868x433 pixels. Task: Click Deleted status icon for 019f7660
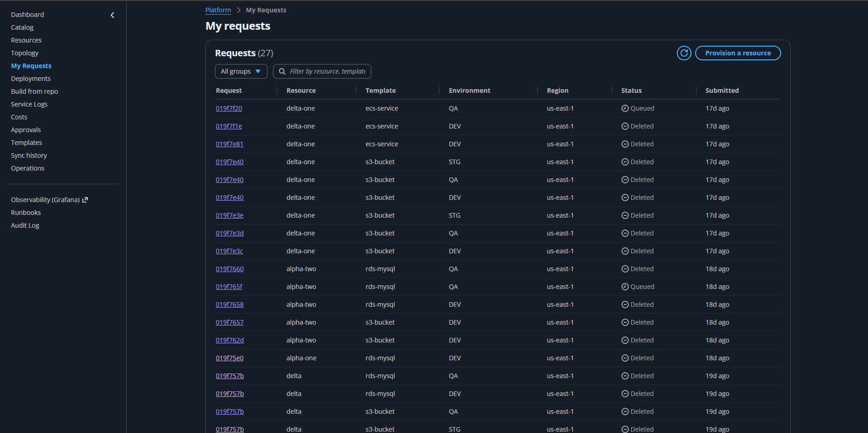point(625,269)
